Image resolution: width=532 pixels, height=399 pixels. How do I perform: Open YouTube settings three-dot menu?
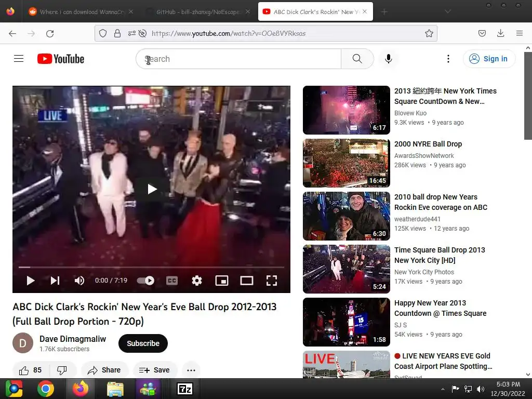click(448, 59)
